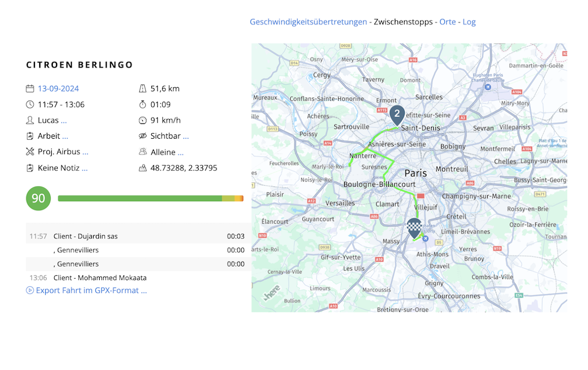
Task: Add a note via dots after Keine Notiz
Action: 85,169
